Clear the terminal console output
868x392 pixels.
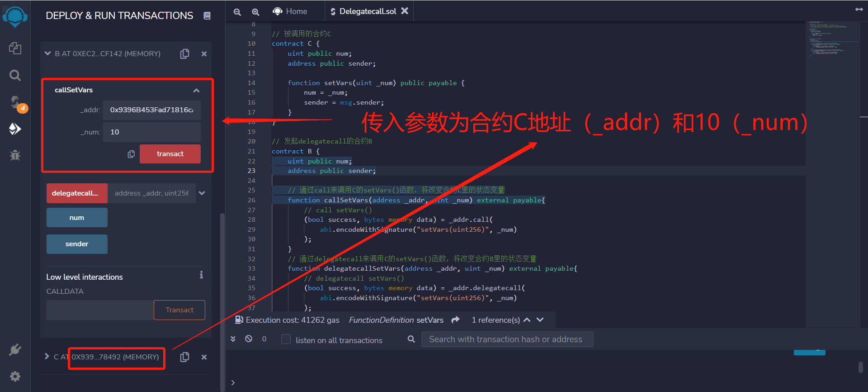[249, 339]
